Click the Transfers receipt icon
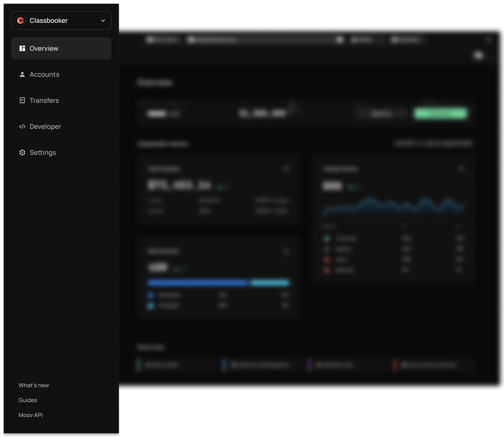The height and width of the screenshot is (437, 504). click(22, 100)
